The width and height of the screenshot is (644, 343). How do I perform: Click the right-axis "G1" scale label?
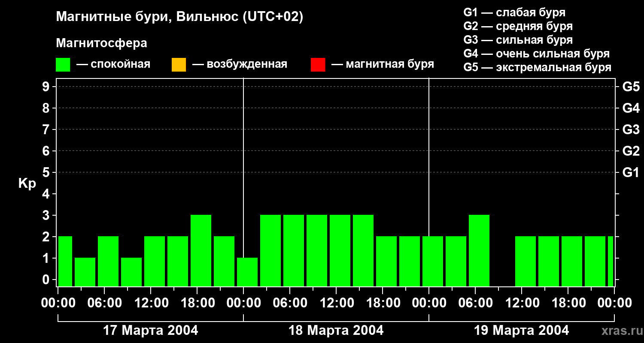[x=631, y=172]
